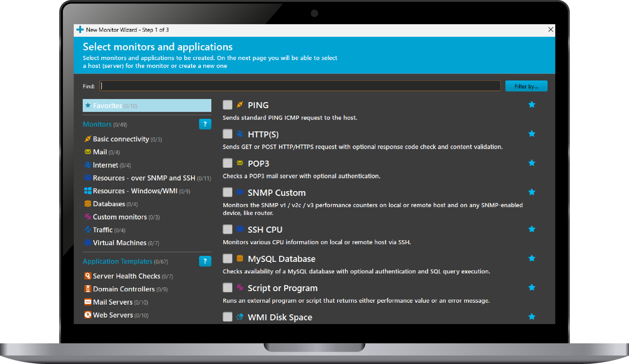
Task: Enable the HTTP(S) monitor checkbox
Action: (x=227, y=134)
